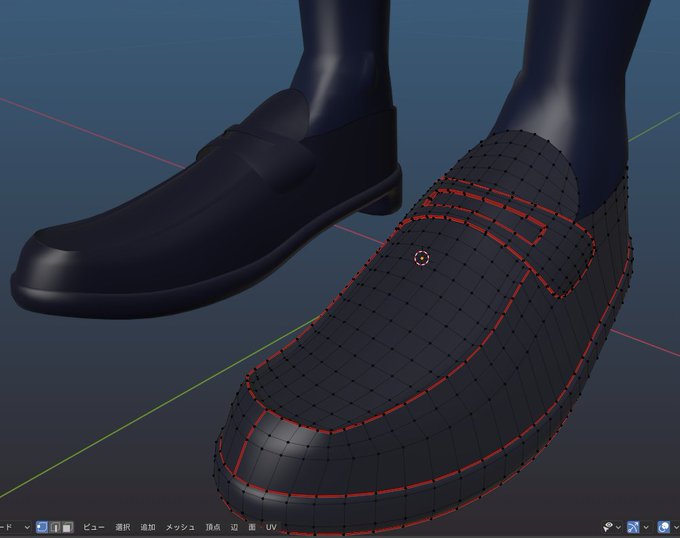Open the 辺 (Edge) menu
This screenshot has width=680, height=538.
pos(235,527)
